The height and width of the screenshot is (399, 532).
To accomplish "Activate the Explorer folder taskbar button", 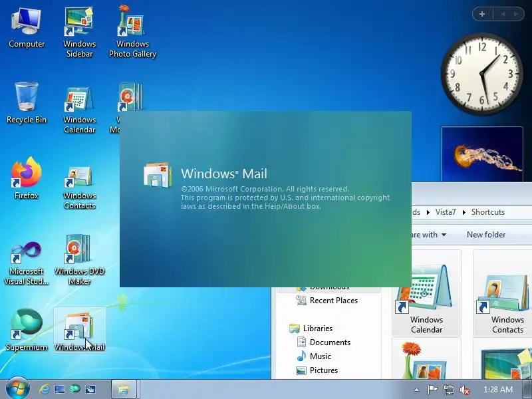I will [x=124, y=389].
